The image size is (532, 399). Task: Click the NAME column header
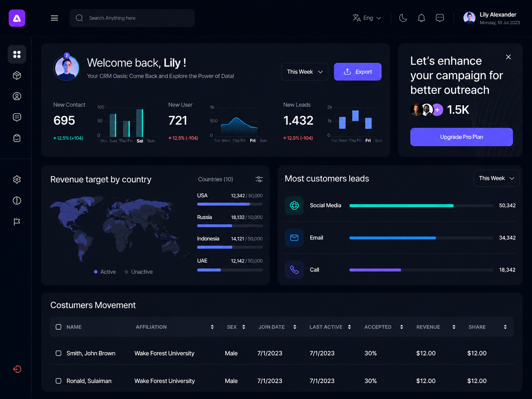click(x=74, y=327)
